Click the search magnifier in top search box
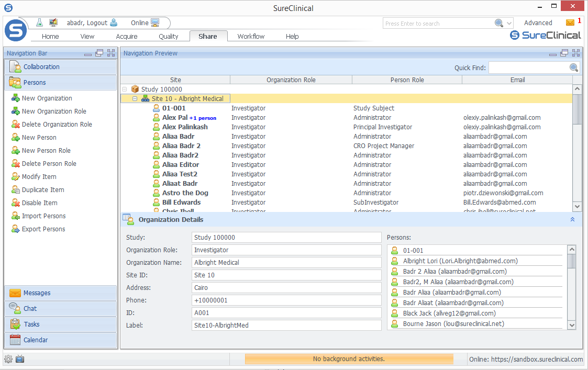Viewport: 588px width, 370px height. click(x=499, y=23)
